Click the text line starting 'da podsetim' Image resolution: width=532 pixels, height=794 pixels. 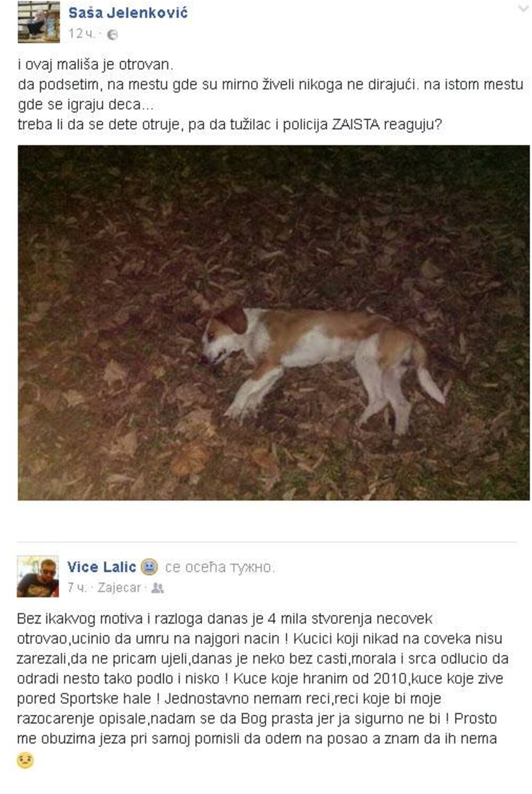pyautogui.click(x=271, y=85)
